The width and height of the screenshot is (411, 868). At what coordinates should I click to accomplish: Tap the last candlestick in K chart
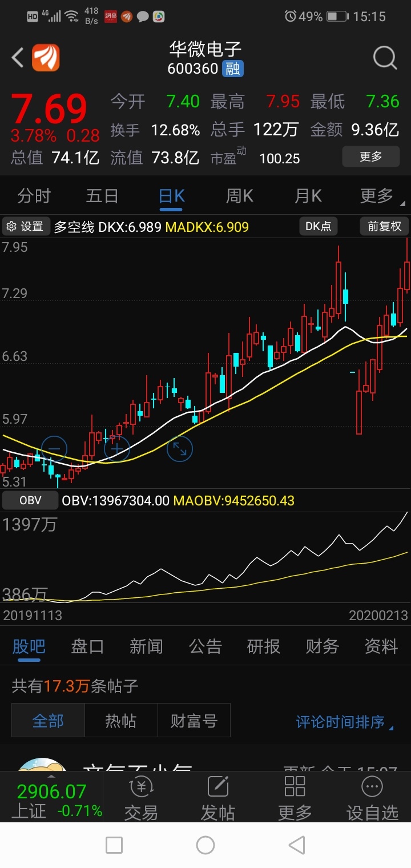click(407, 267)
